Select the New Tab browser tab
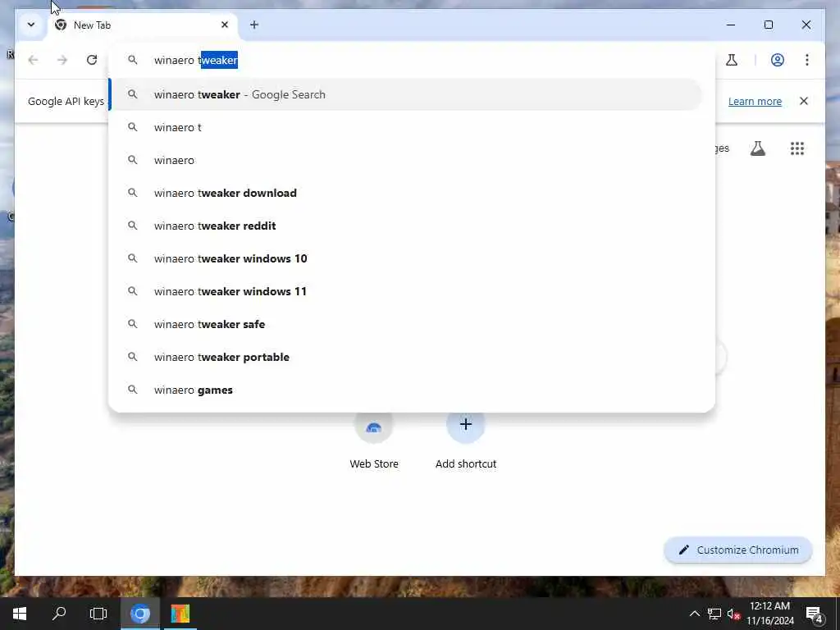This screenshot has height=630, width=840. point(142,25)
